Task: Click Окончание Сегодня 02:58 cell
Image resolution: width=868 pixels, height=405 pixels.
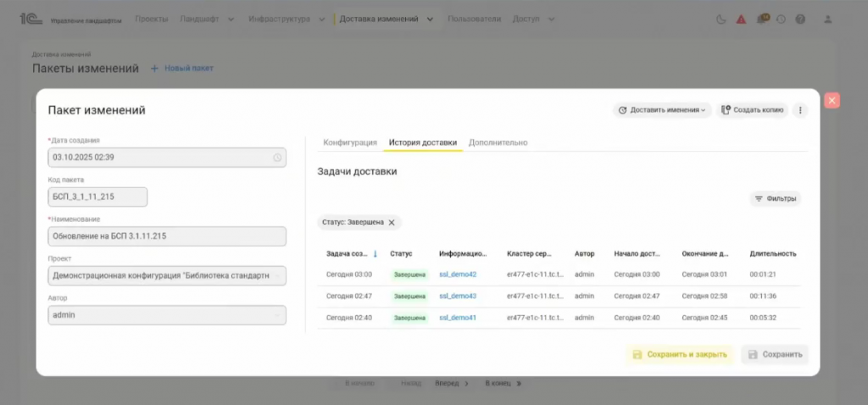Action: [704, 296]
